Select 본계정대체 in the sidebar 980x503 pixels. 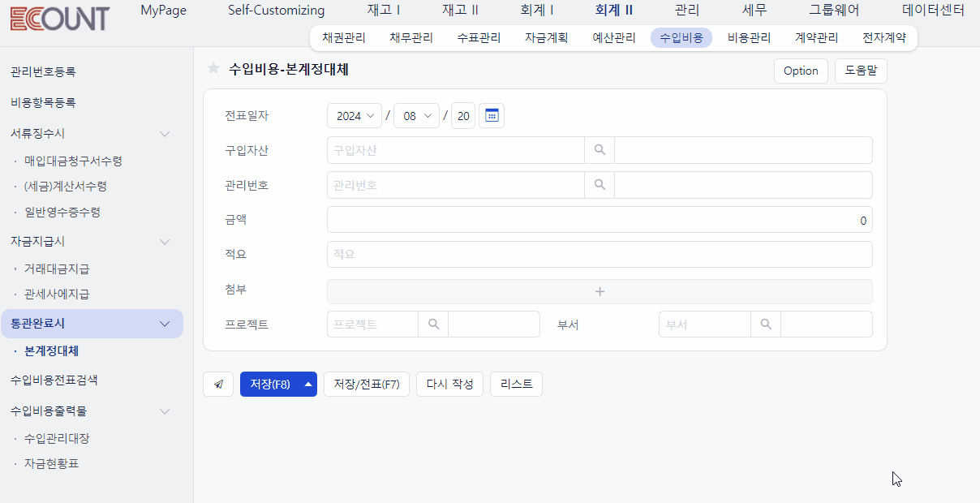click(x=51, y=351)
